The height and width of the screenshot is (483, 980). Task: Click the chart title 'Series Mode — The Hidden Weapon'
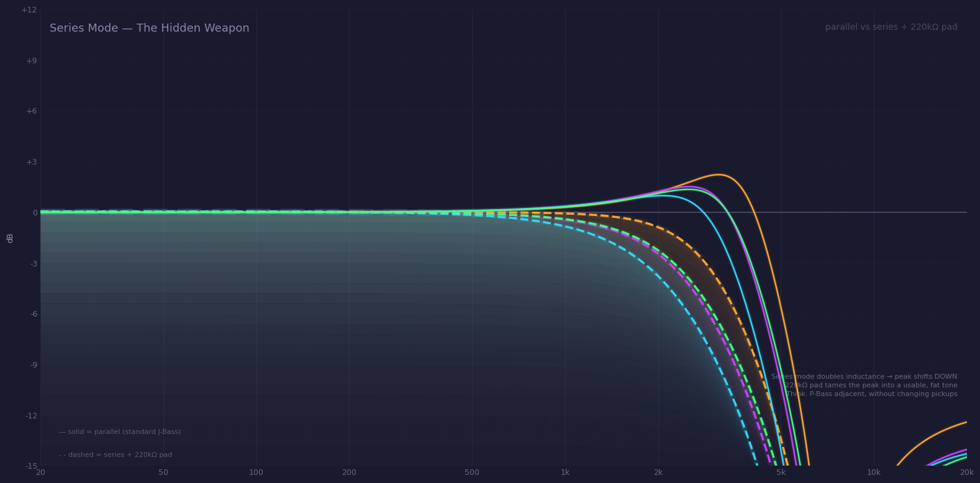click(149, 29)
